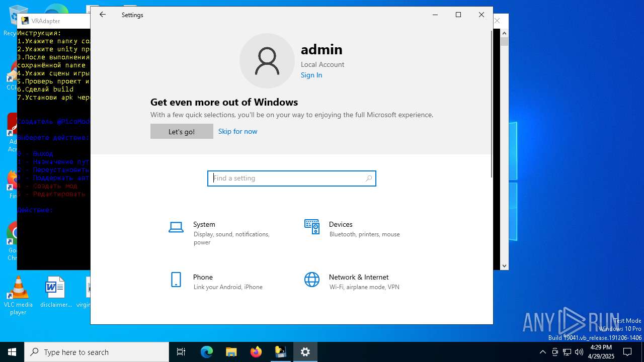Click the VRAdapter window title bar
The height and width of the screenshot is (362, 644).
pyautogui.click(x=54, y=21)
